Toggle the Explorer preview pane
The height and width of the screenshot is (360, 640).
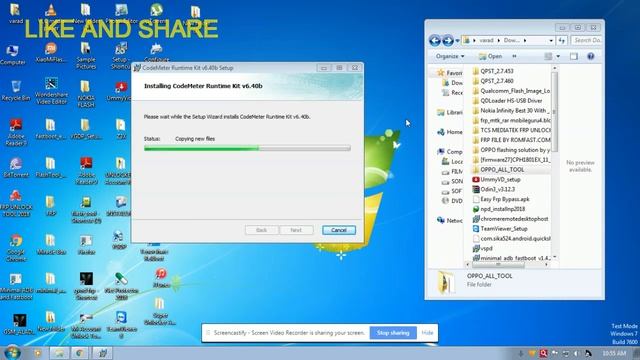574,56
